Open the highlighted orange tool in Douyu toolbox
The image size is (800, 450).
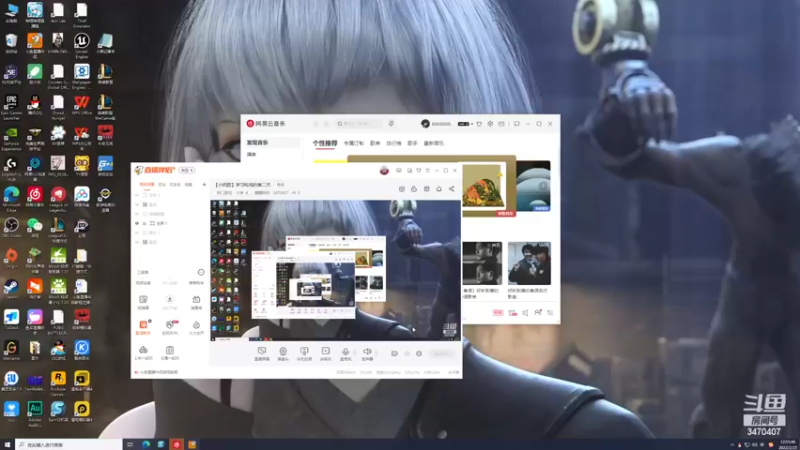click(x=143, y=327)
